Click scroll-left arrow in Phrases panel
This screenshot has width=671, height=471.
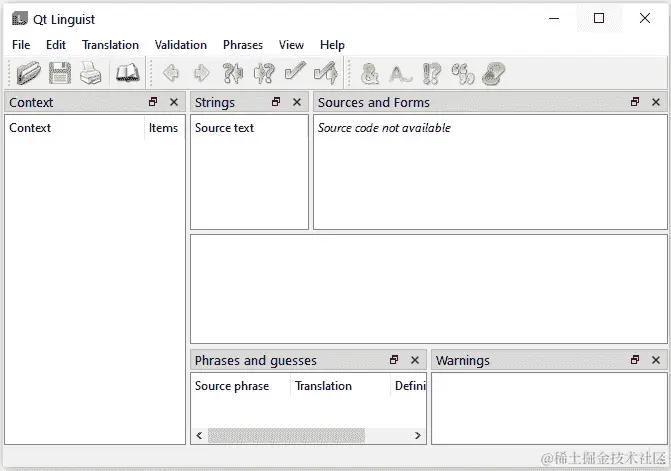(x=199, y=435)
